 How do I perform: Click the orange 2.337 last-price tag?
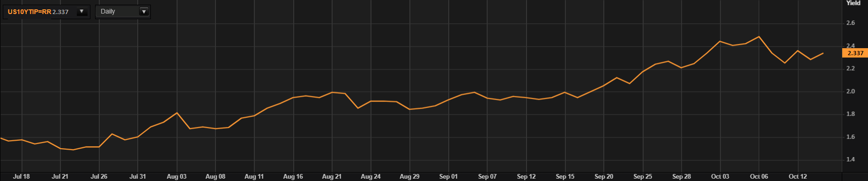point(855,53)
